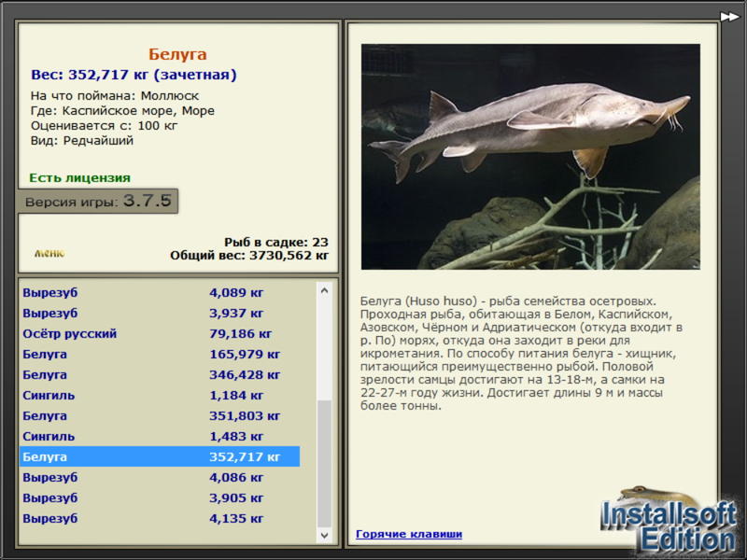Click the scroll down arrow of fish list
This screenshot has height=560, width=747.
(324, 535)
